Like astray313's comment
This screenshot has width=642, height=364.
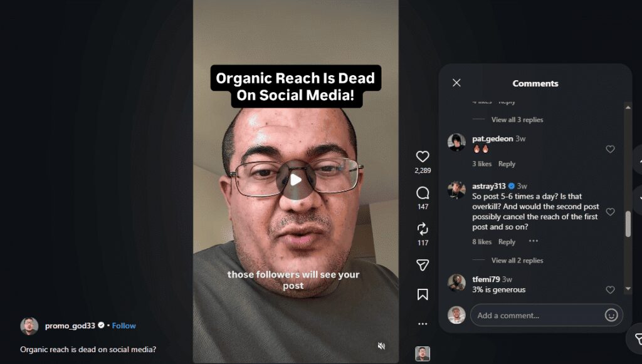point(610,212)
